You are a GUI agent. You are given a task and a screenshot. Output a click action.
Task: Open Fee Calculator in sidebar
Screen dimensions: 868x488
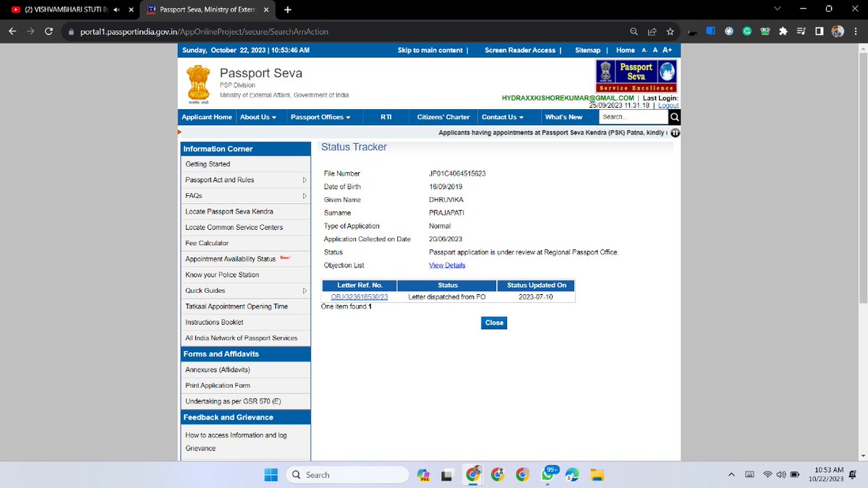(x=207, y=244)
